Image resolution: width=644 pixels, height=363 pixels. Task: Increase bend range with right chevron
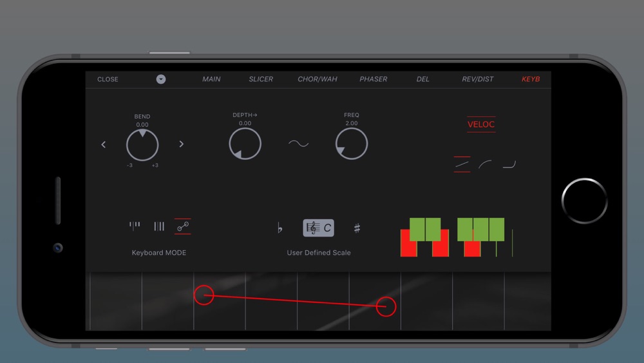tap(181, 144)
